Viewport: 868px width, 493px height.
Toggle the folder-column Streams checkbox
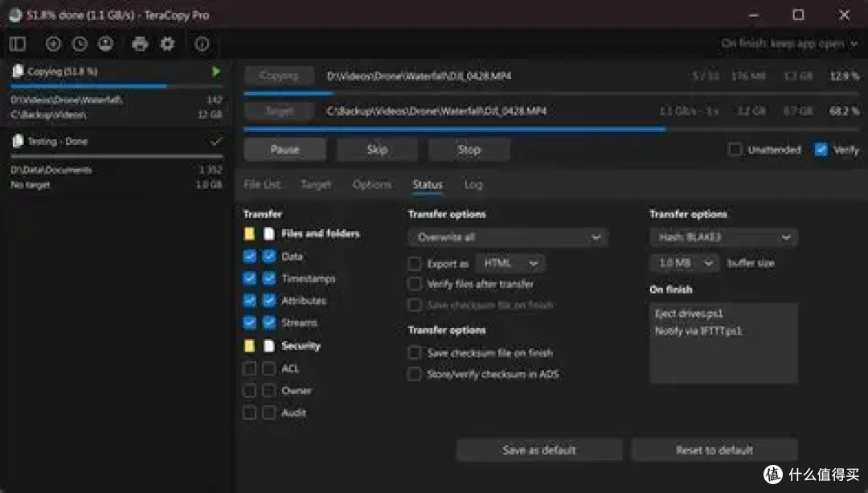pyautogui.click(x=250, y=323)
